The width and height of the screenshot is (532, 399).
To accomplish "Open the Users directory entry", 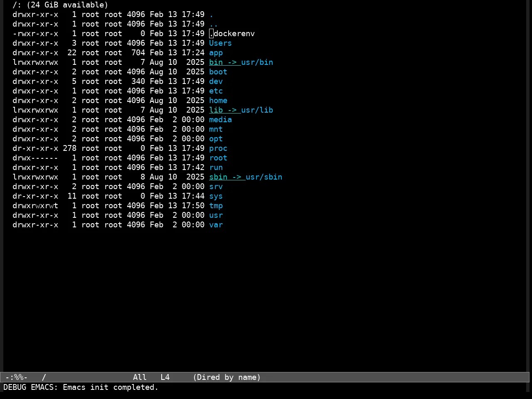I will (220, 43).
